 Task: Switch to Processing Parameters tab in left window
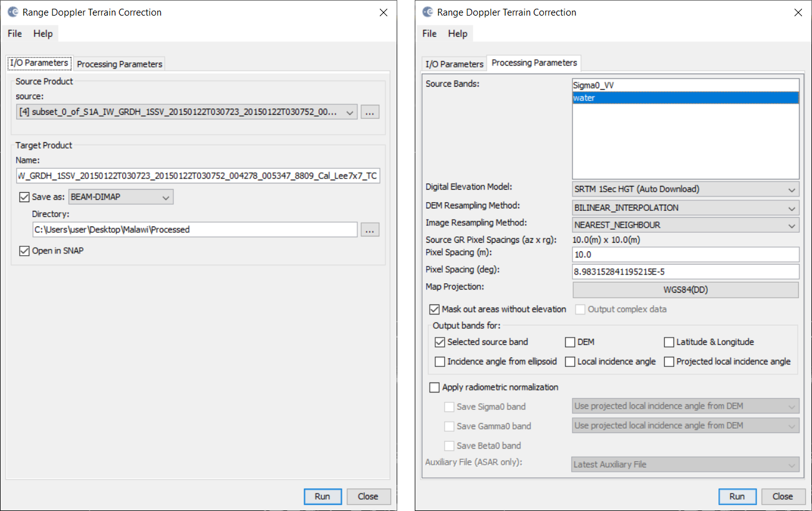click(x=119, y=64)
